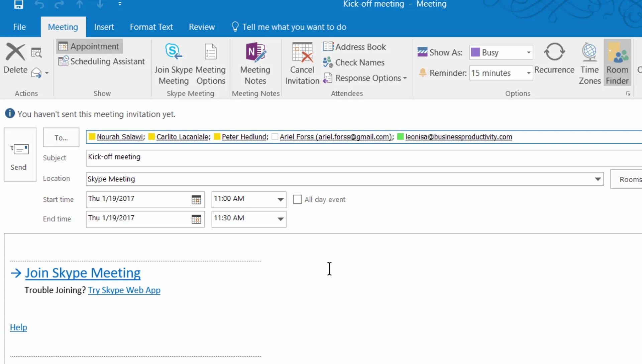Click the To... button

click(x=61, y=138)
